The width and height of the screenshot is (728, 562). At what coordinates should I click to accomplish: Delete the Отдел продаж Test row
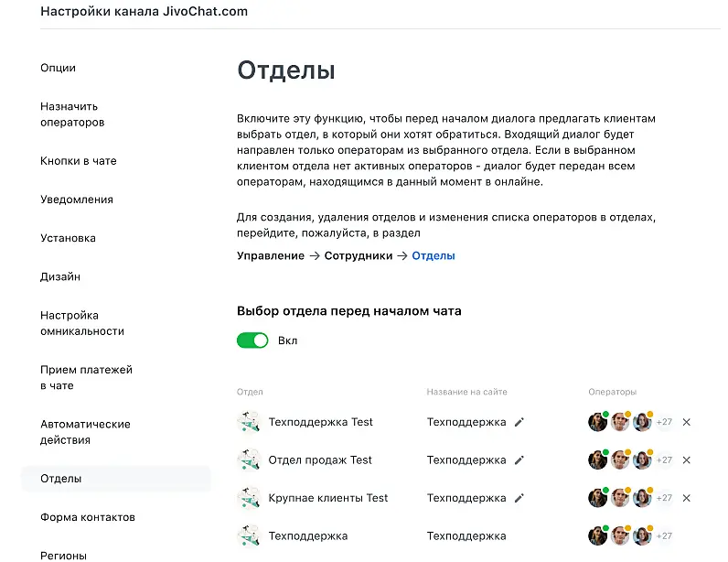pyautogui.click(x=687, y=460)
